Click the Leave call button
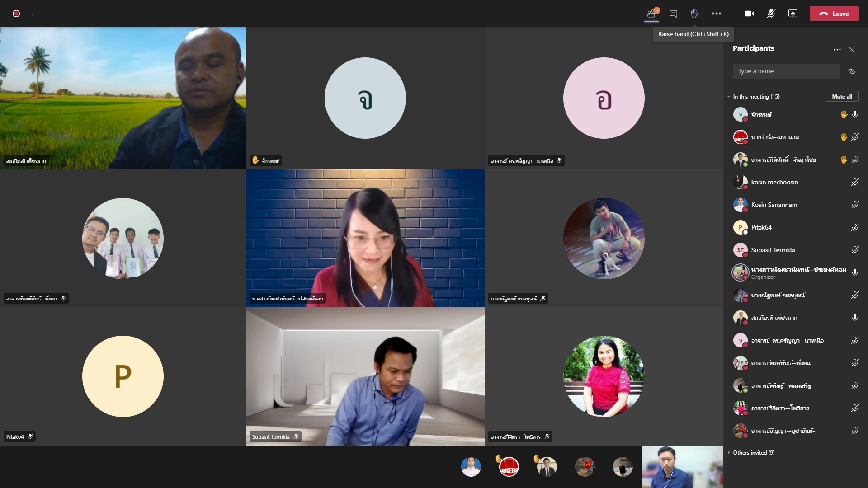The image size is (868, 488). click(x=834, y=14)
